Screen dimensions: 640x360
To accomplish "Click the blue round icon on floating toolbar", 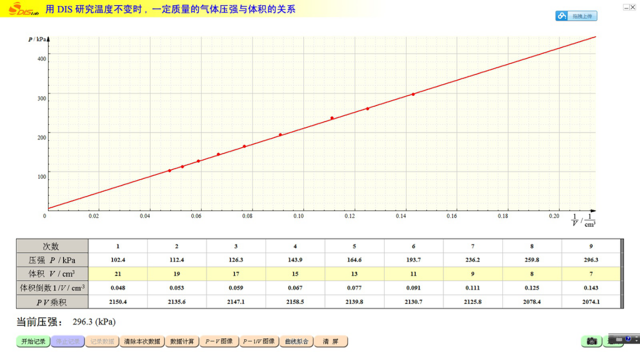I will point(628,339).
